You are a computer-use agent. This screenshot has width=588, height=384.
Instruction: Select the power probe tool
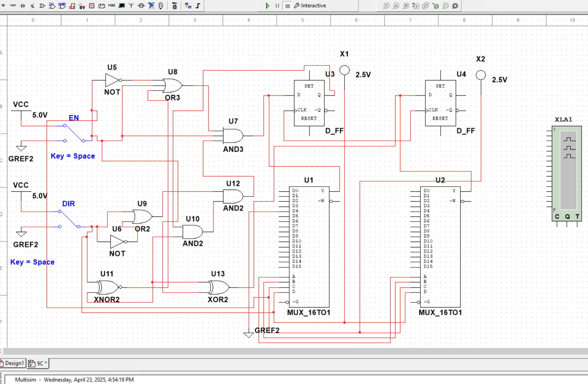coord(406,6)
